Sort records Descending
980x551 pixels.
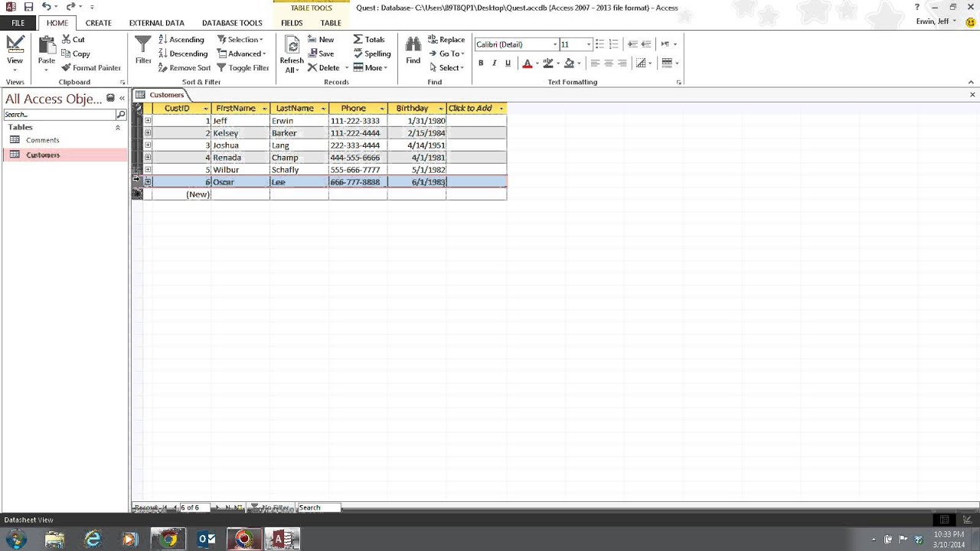point(183,54)
